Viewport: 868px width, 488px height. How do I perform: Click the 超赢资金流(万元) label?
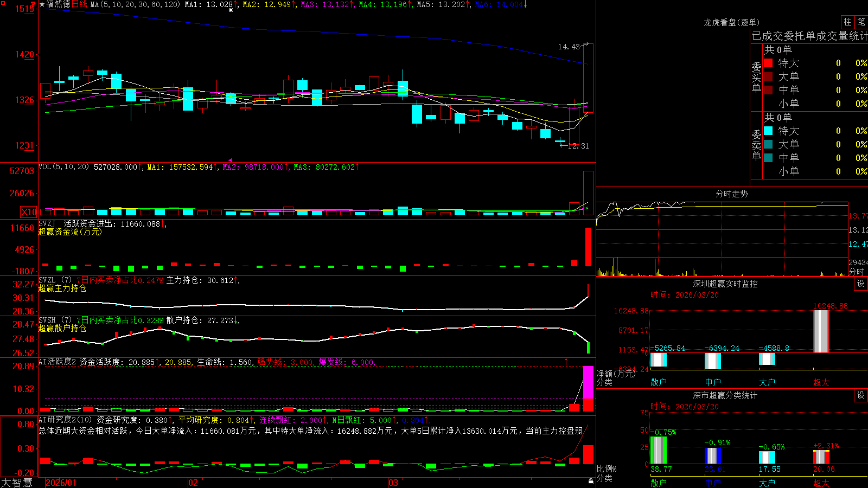point(70,232)
